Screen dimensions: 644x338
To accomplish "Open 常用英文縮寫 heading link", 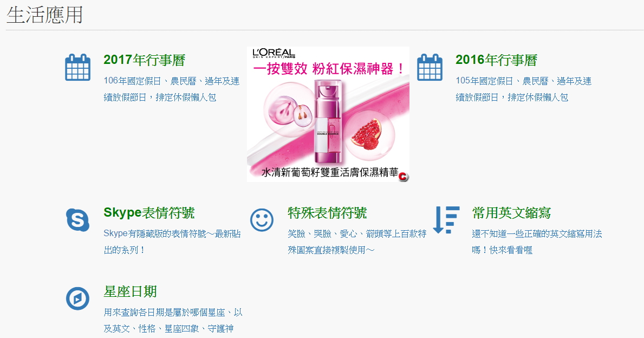I will [511, 213].
